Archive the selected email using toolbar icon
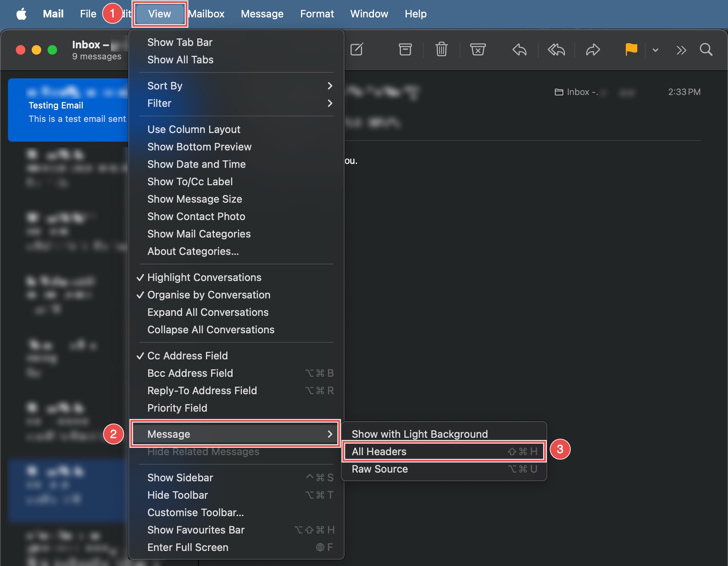Image resolution: width=728 pixels, height=566 pixels. coord(405,50)
